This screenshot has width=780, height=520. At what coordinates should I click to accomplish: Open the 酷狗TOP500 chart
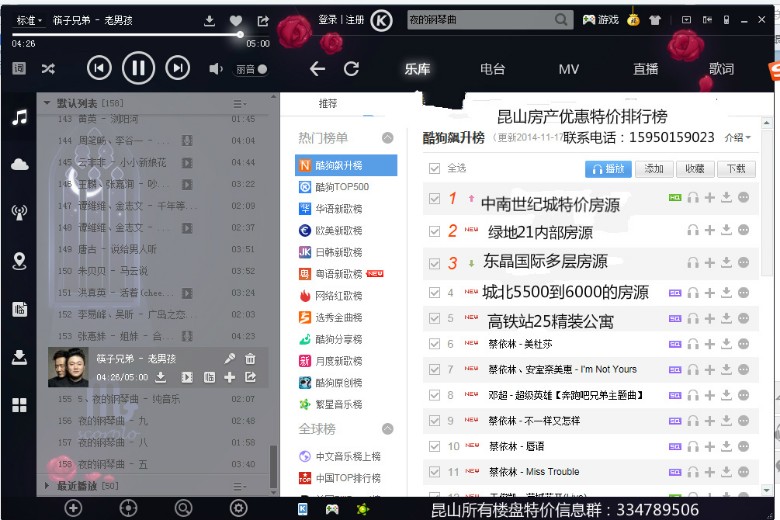(346, 187)
